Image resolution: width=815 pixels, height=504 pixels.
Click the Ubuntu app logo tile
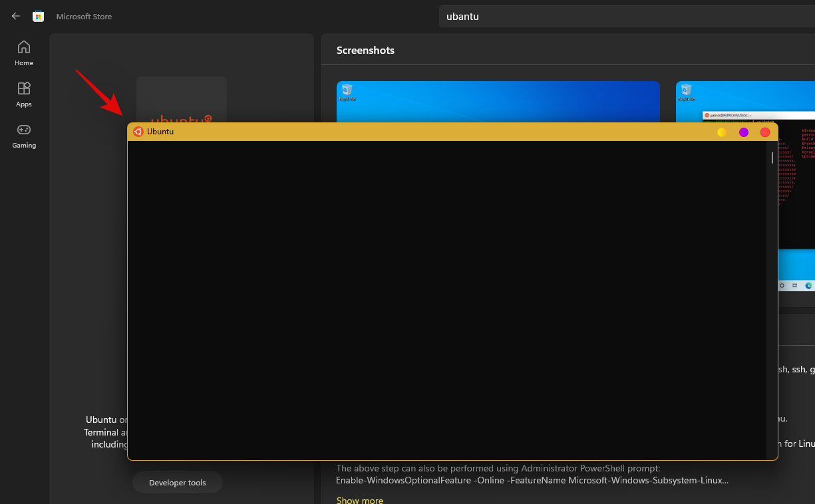(x=181, y=100)
